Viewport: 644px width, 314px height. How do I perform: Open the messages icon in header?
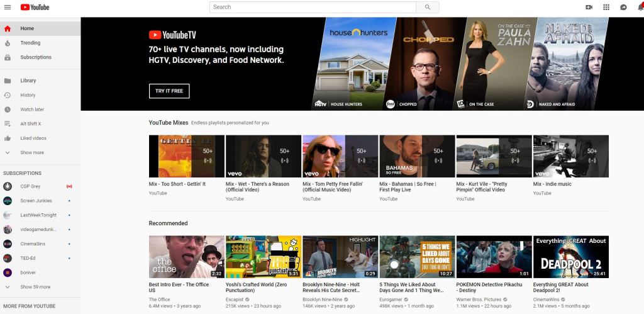tap(623, 7)
